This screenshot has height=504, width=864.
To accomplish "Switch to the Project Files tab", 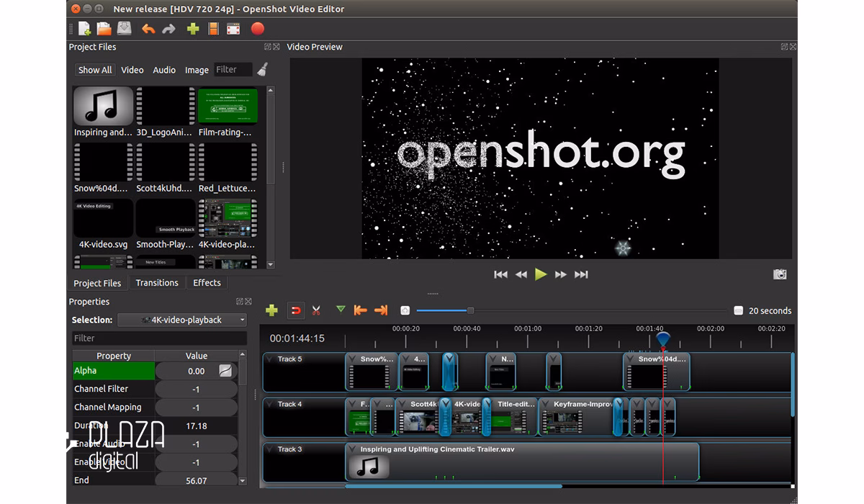I will coord(97,283).
